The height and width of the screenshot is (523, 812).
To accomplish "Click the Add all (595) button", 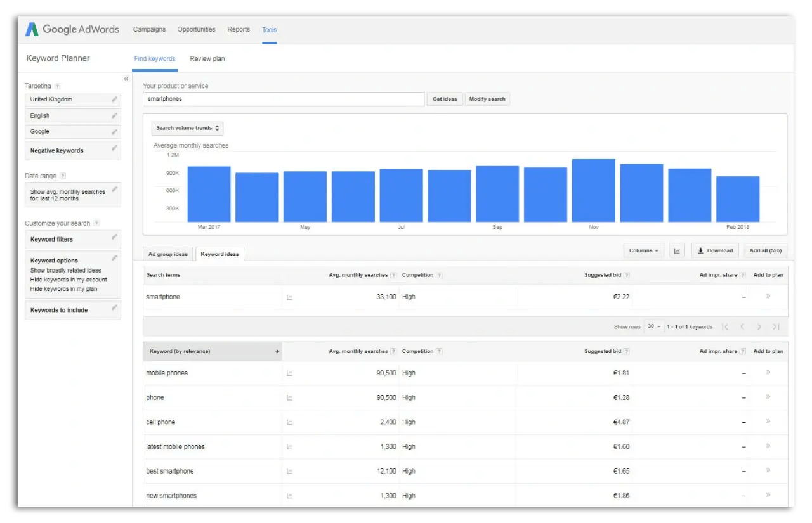I will 765,250.
